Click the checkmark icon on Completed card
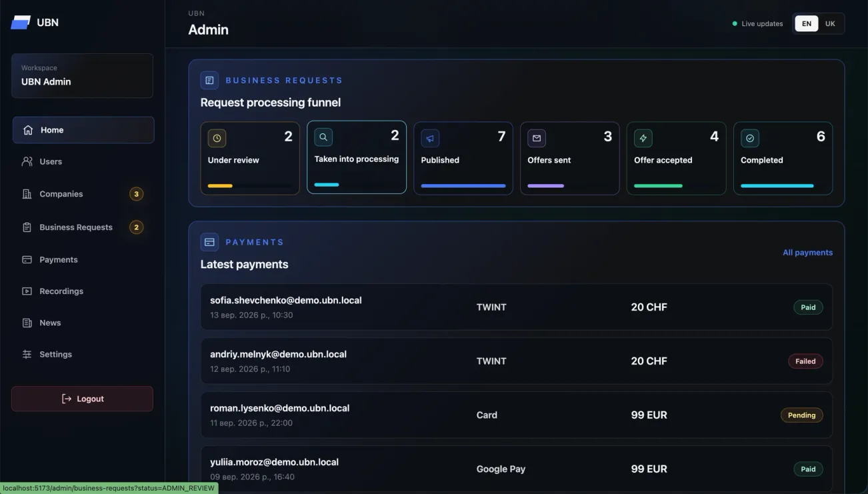 [x=750, y=138]
